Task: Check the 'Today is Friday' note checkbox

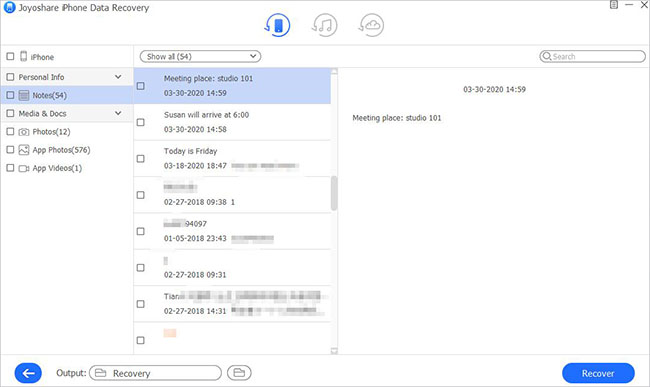Action: click(x=141, y=159)
